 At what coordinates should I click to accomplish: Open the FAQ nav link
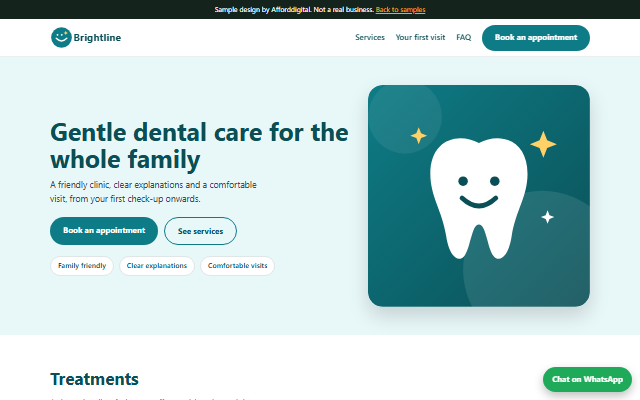(x=464, y=37)
